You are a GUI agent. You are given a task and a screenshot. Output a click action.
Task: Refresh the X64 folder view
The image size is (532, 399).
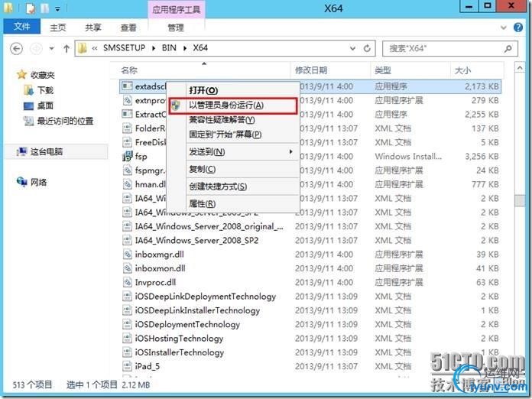pyautogui.click(x=367, y=48)
